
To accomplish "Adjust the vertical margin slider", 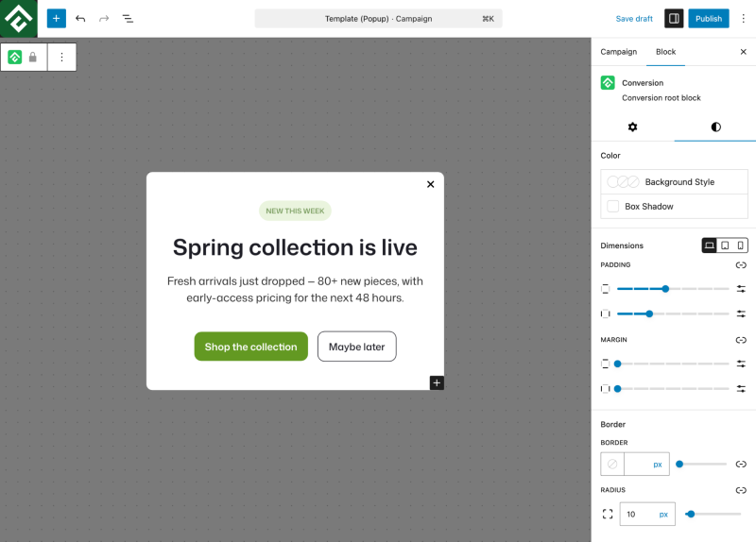I will pyautogui.click(x=673, y=364).
